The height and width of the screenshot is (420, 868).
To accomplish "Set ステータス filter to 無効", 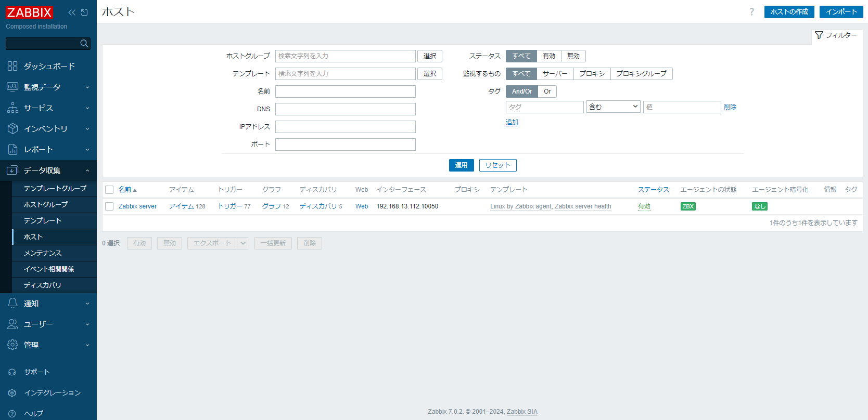I will pyautogui.click(x=573, y=56).
